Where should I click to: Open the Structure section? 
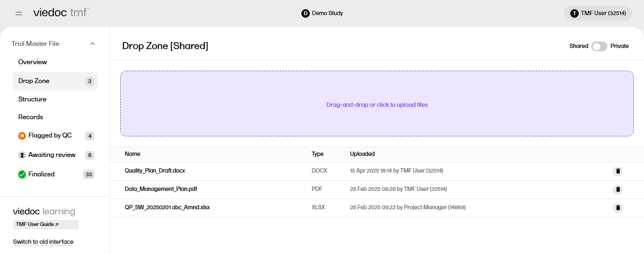pyautogui.click(x=32, y=99)
